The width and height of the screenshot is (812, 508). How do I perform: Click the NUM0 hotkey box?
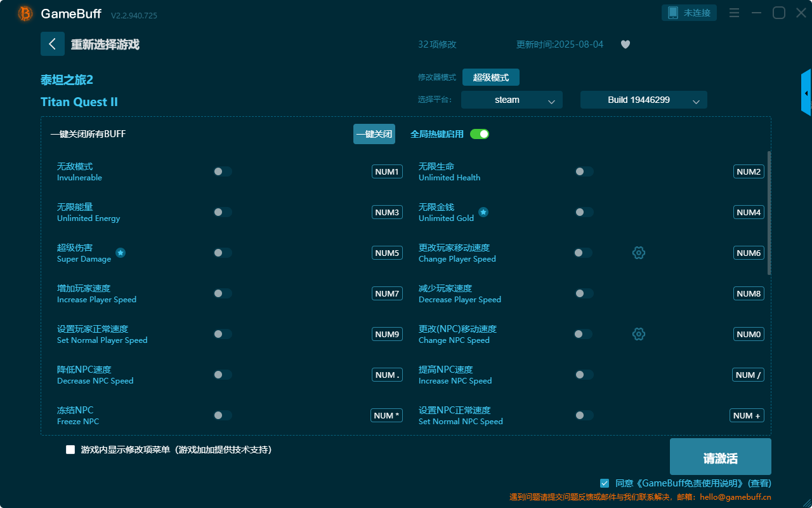pyautogui.click(x=749, y=334)
